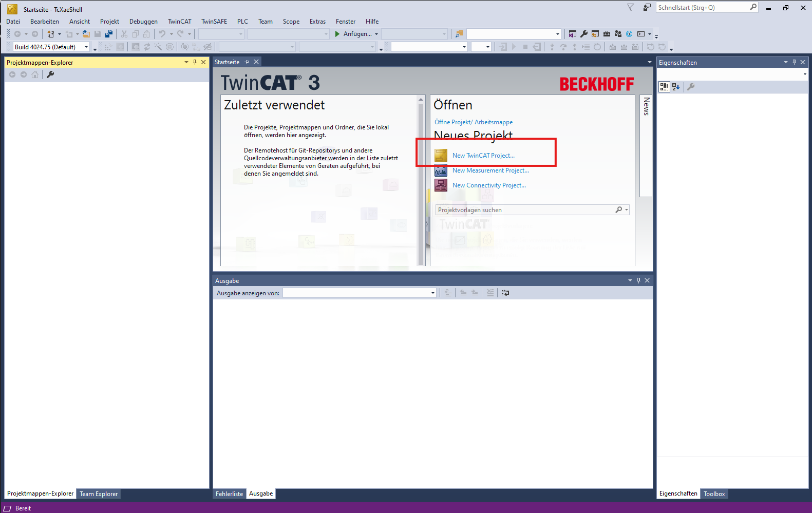Expand the Anfügen dropdown arrow

point(376,34)
